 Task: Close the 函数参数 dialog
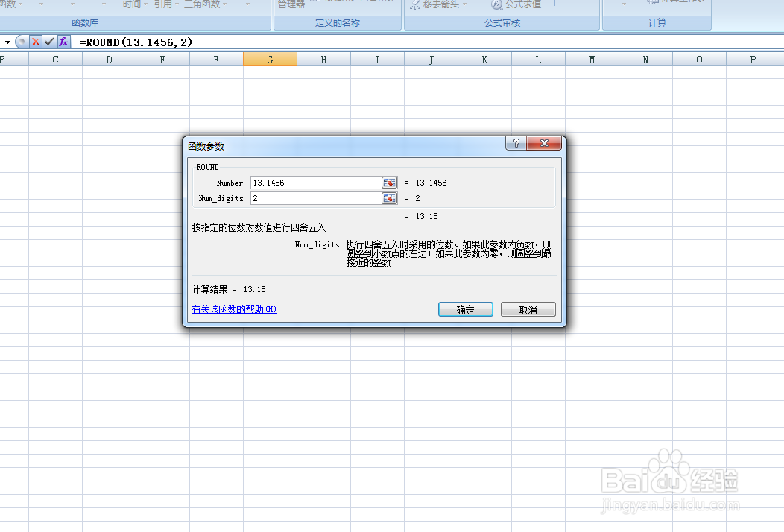544,144
